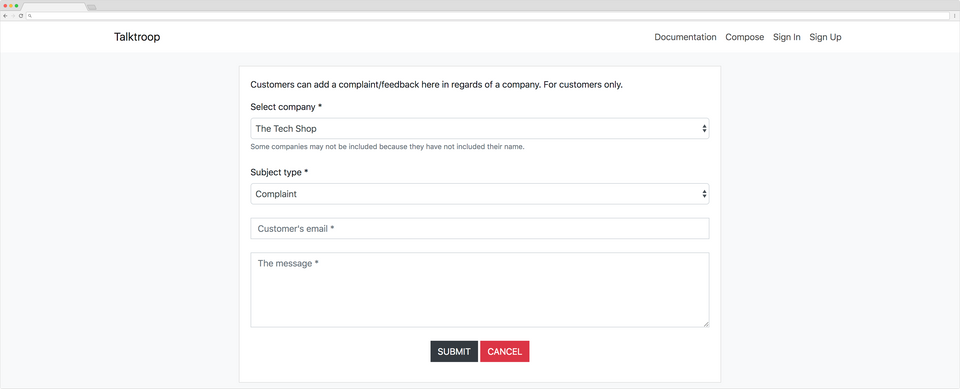Open the Documentation nav link
This screenshot has height=389, width=960.
[685, 37]
